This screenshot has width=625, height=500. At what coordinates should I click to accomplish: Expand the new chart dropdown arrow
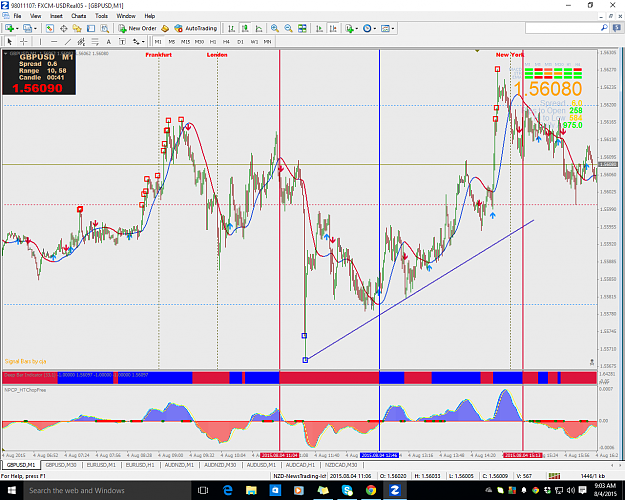[x=17, y=28]
